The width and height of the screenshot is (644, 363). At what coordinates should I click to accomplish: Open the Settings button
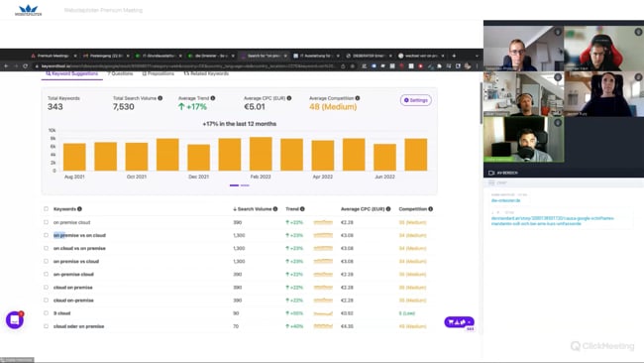416,100
